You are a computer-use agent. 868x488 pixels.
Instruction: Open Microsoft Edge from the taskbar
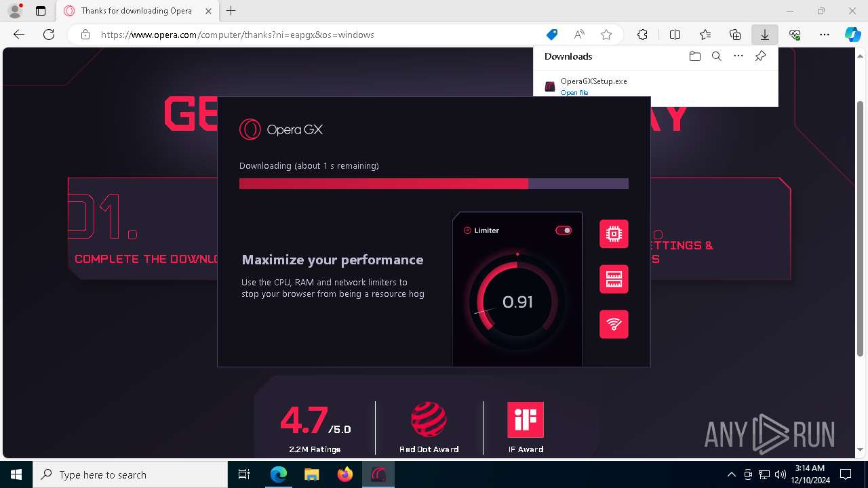(279, 474)
